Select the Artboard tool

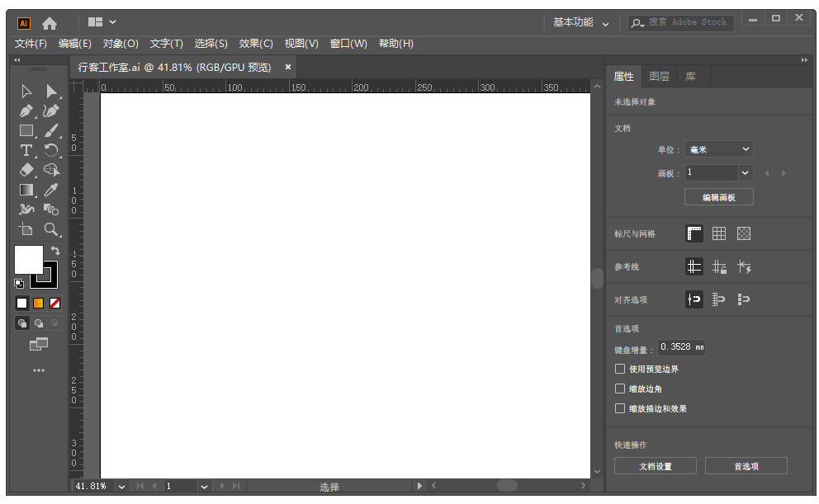[26, 229]
